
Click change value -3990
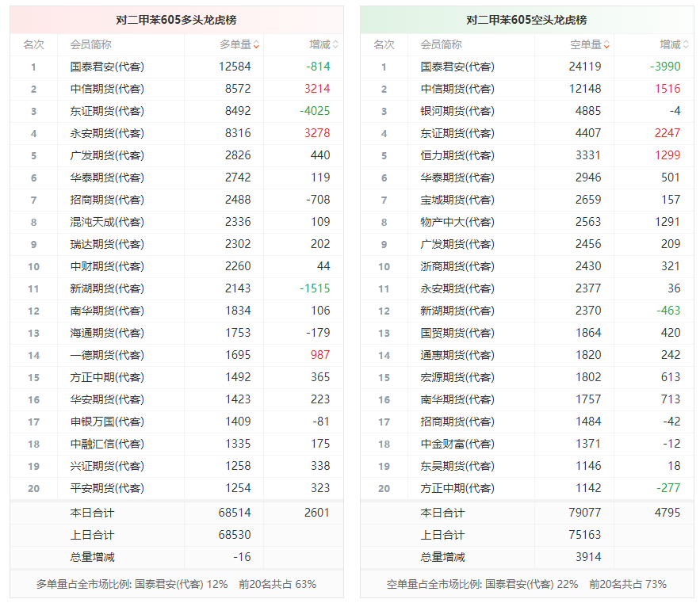665,67
